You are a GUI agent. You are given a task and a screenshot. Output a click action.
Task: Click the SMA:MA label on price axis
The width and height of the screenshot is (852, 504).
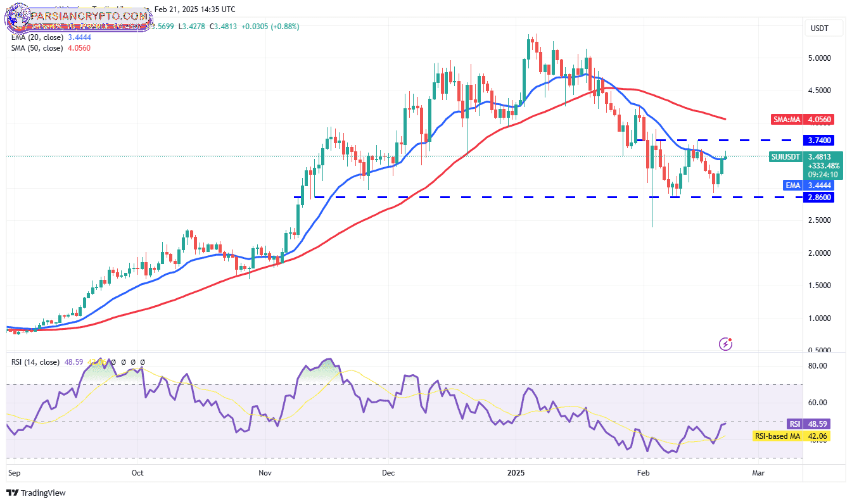click(x=788, y=119)
